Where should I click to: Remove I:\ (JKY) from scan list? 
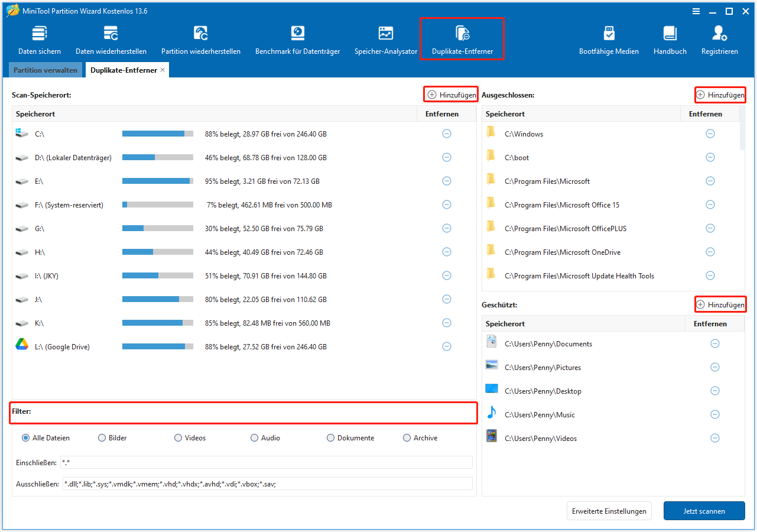click(447, 275)
